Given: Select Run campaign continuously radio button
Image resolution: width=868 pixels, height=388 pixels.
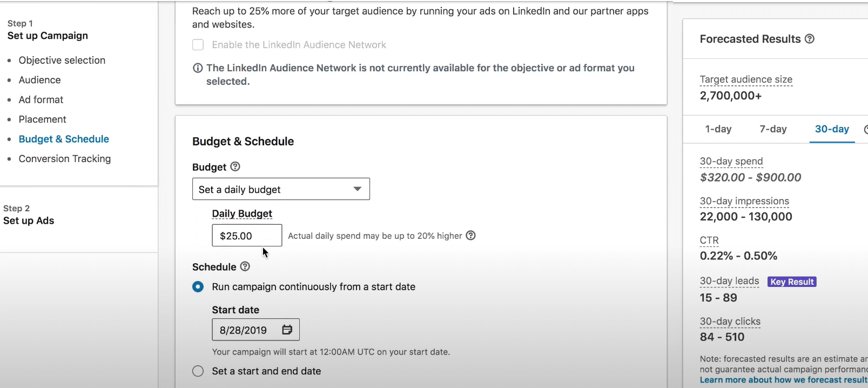Looking at the screenshot, I should (198, 286).
